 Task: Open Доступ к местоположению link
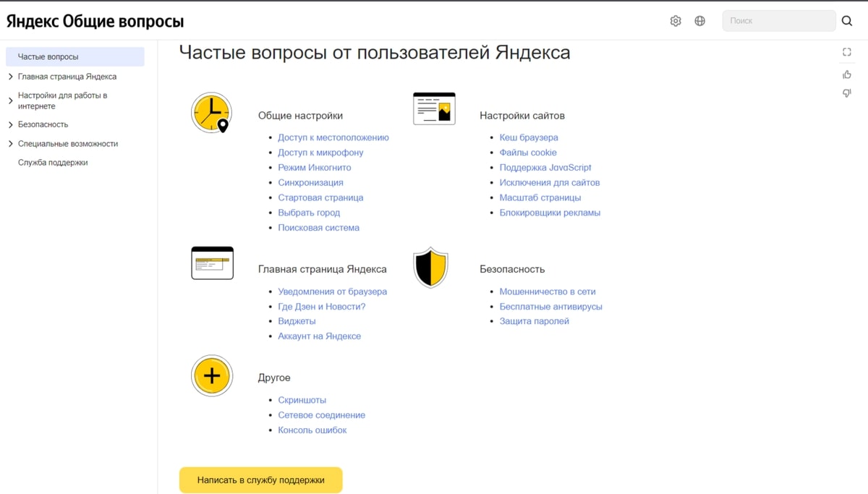tap(333, 137)
